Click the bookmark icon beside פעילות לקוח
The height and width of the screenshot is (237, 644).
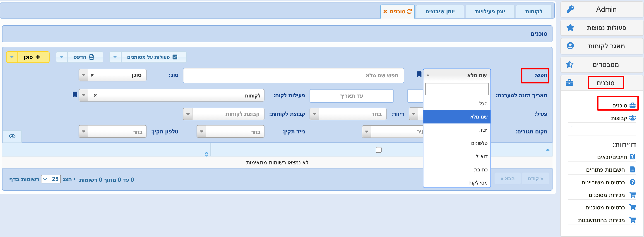[75, 95]
